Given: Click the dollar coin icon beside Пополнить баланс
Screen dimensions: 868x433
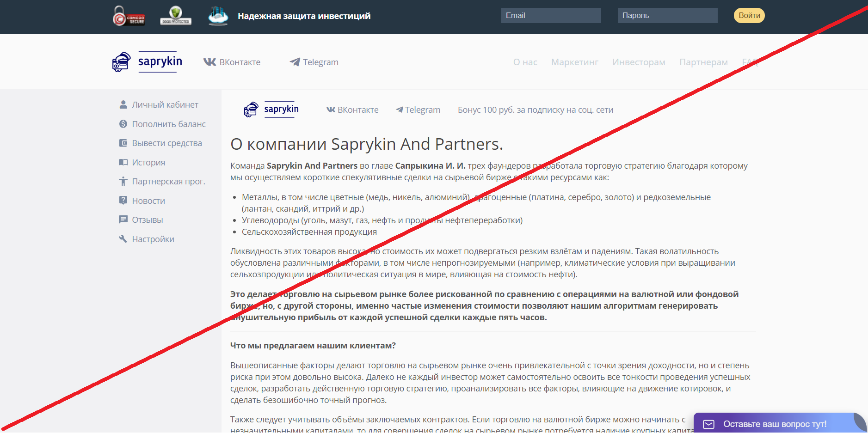Looking at the screenshot, I should [x=123, y=124].
